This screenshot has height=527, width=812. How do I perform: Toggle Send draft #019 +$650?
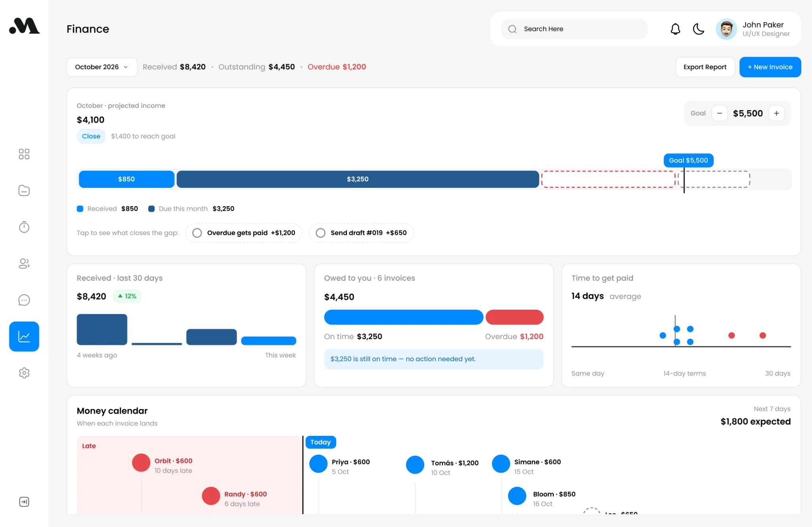[361, 233]
